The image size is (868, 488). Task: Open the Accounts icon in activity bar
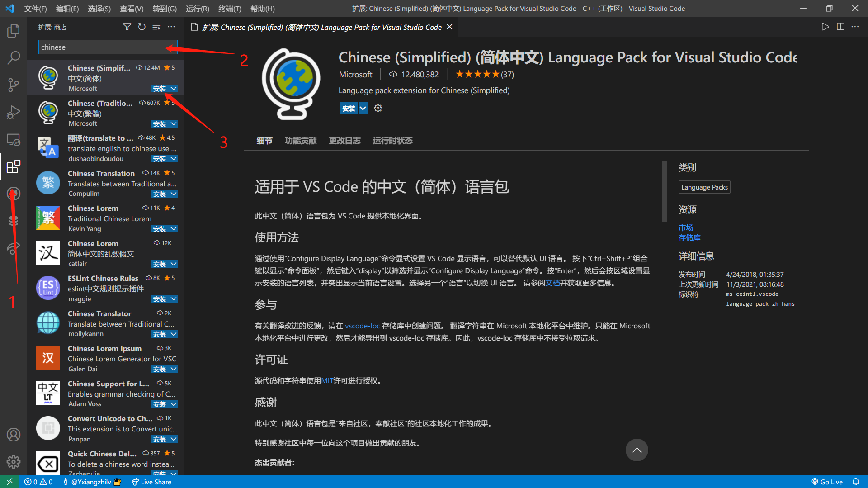[x=14, y=435]
